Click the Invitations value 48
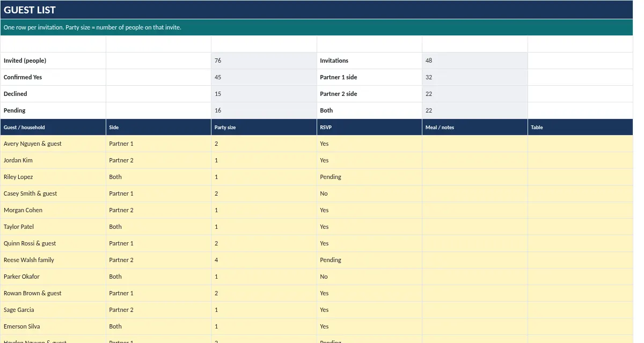The height and width of the screenshot is (343, 644). (475, 61)
